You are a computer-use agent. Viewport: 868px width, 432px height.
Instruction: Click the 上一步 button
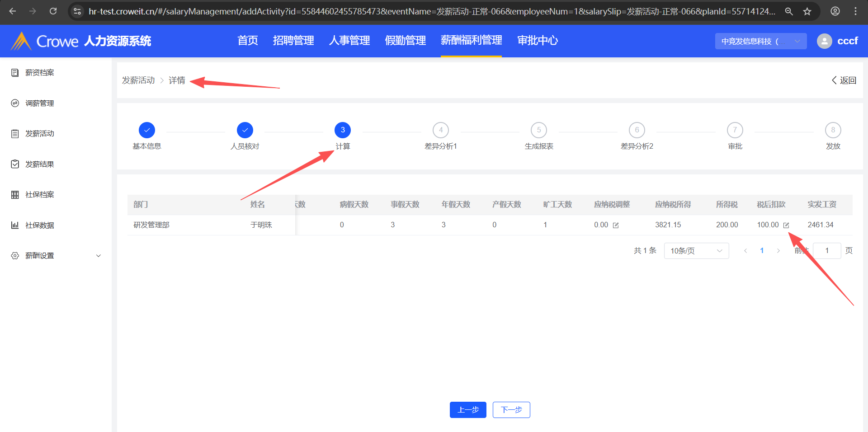coord(467,410)
